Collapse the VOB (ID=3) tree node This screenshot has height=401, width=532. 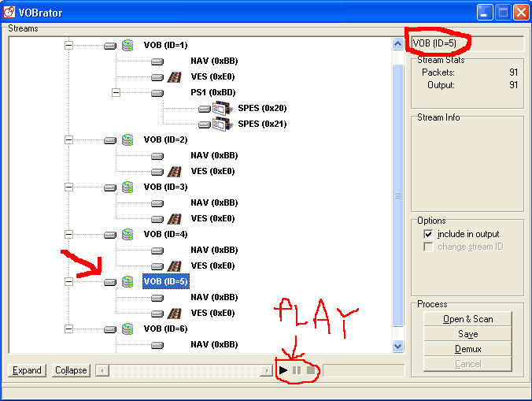[x=69, y=187]
